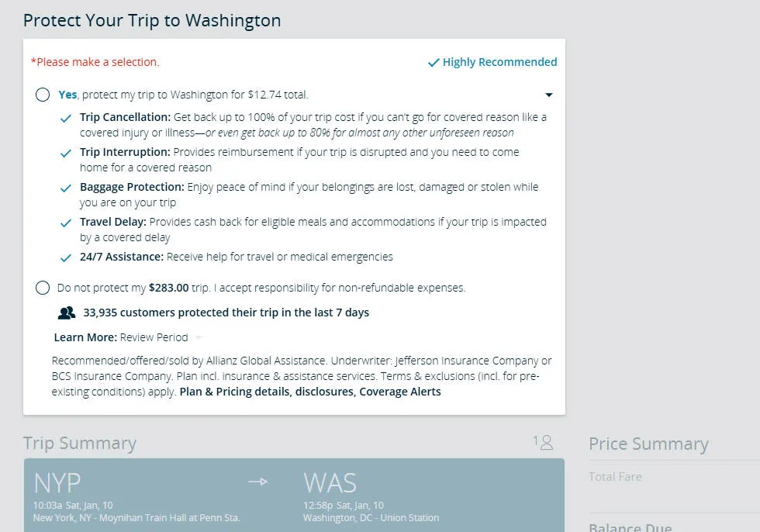760x532 pixels.
Task: Click the arrow between NYP and WAS
Action: click(x=257, y=482)
